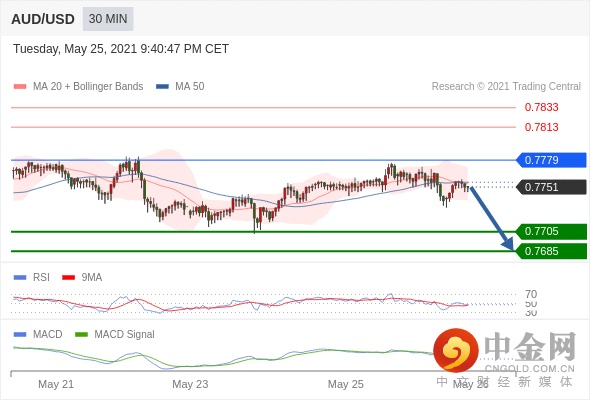The height and width of the screenshot is (400, 590).
Task: Click the MA 50 legend label
Action: 190,87
